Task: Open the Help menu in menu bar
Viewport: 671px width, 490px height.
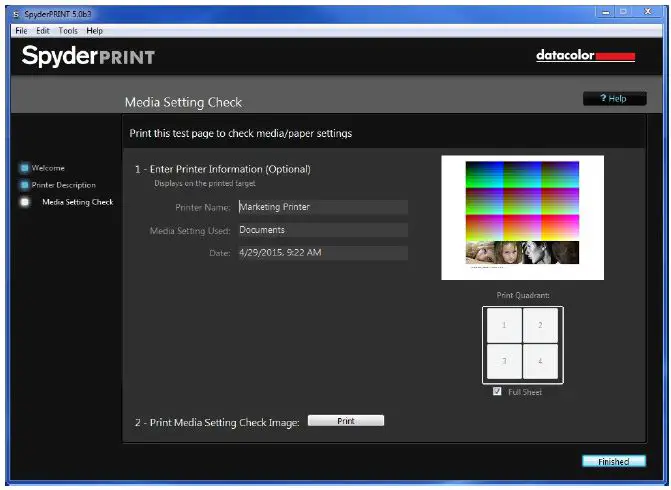Action: point(94,31)
